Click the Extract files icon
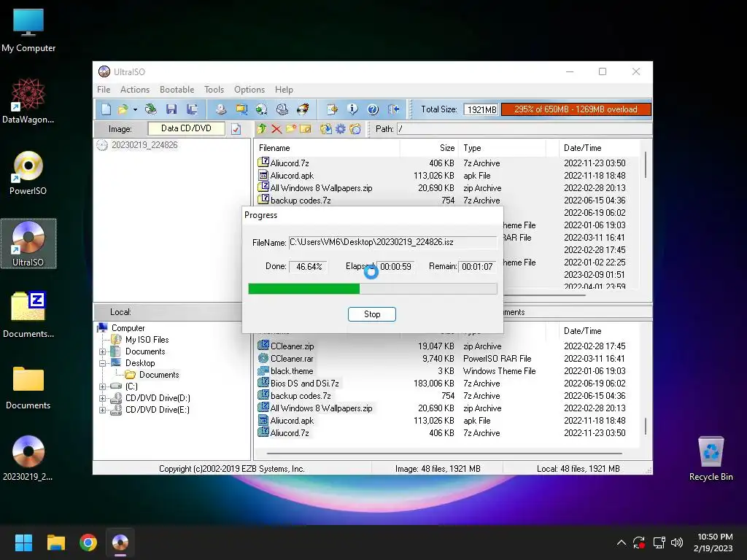Image resolution: width=747 pixels, height=560 pixels. click(326, 129)
